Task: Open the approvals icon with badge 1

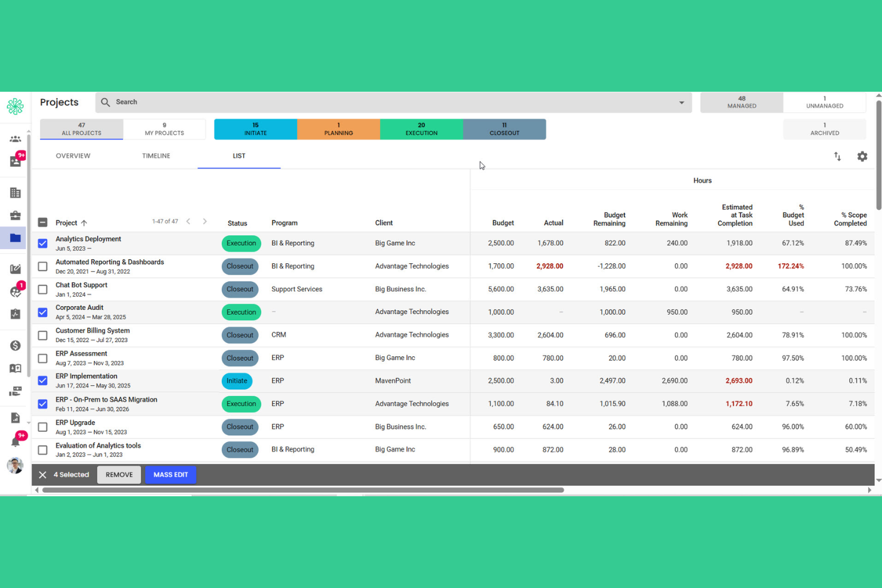Action: coord(16,291)
